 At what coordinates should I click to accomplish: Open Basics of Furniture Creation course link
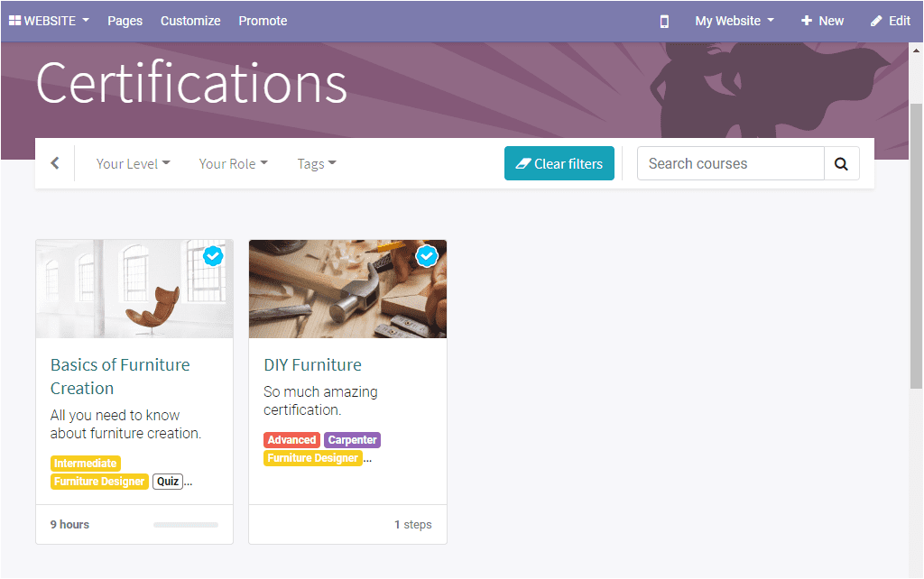tap(120, 376)
